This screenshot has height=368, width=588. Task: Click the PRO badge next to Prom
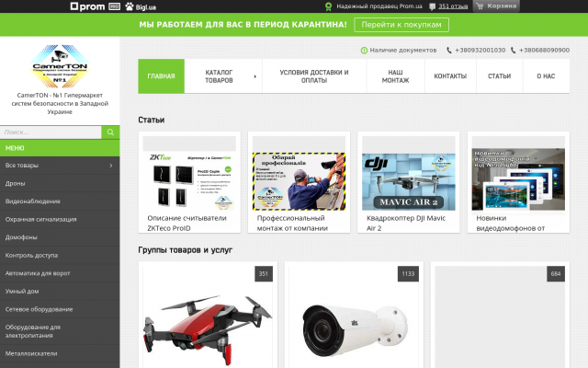[114, 6]
